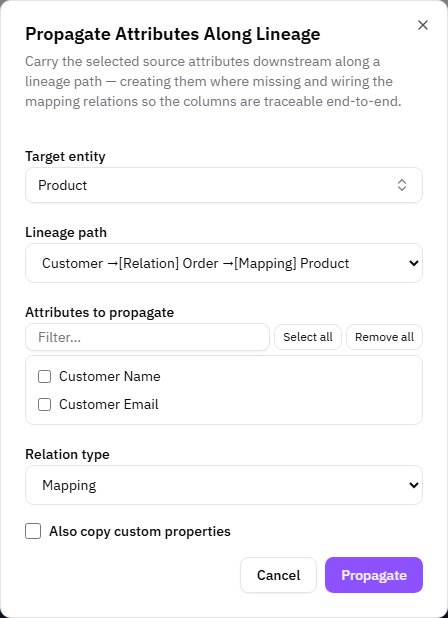Check the Customer Email checkbox

45,404
